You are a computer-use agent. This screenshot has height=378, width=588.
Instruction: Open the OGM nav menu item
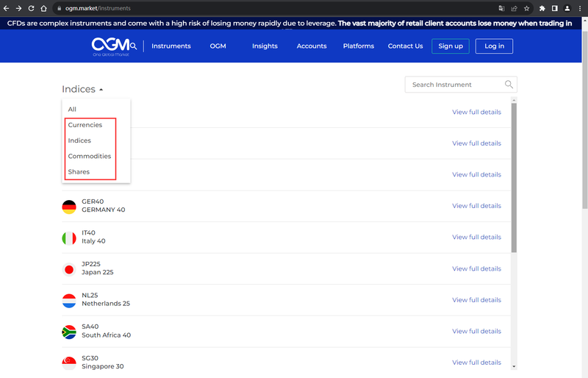pos(218,46)
